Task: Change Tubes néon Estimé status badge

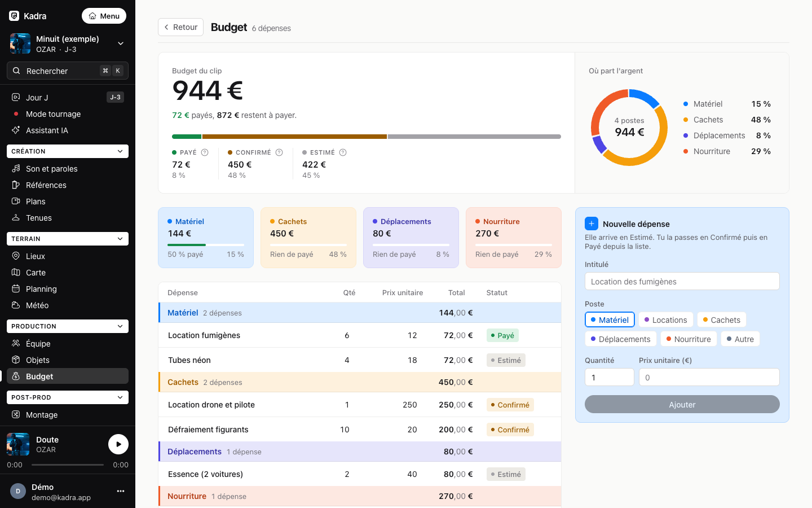Action: coord(506,360)
